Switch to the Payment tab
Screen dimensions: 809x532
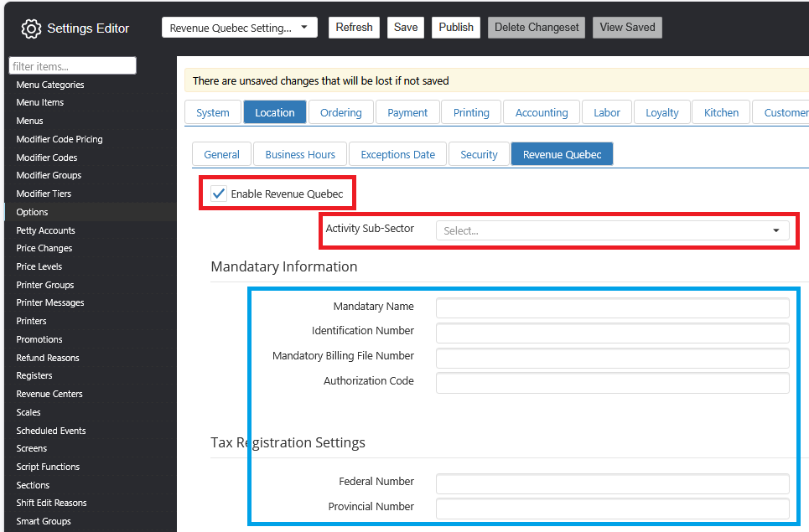tap(407, 112)
